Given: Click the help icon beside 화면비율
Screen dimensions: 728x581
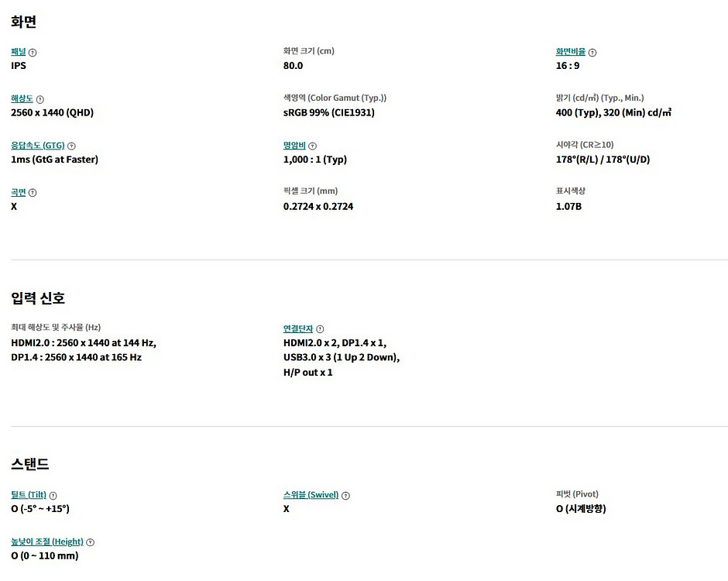Looking at the screenshot, I should 592,53.
